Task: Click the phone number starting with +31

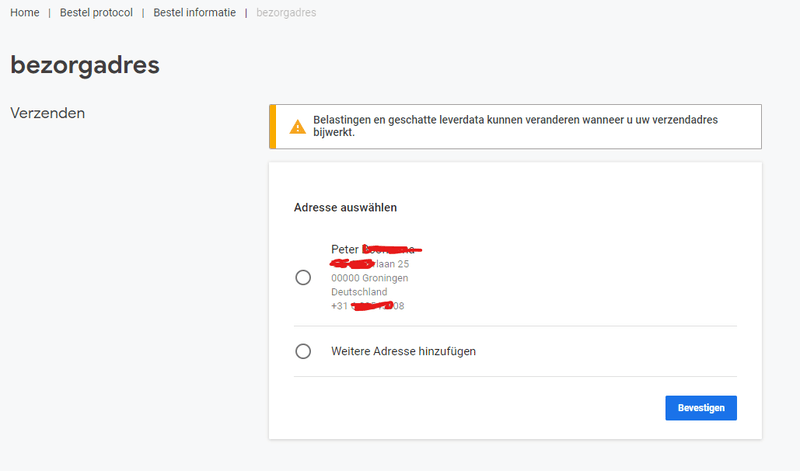Action: 367,306
